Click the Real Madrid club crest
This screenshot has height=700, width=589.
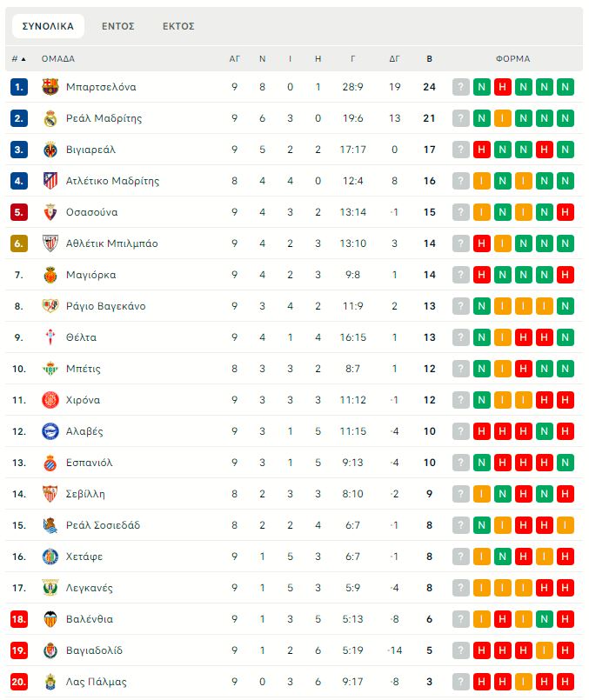[50, 118]
